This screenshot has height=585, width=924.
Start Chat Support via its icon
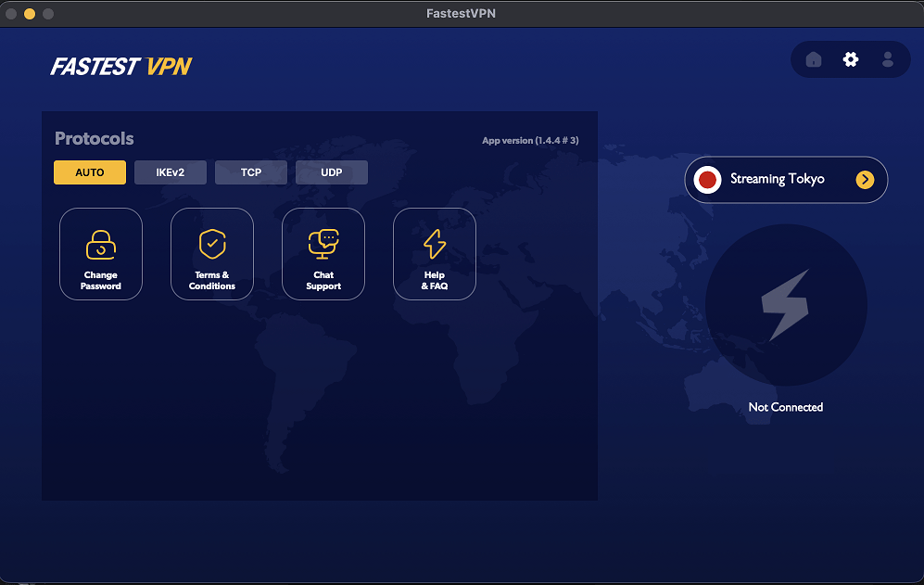[x=323, y=244]
